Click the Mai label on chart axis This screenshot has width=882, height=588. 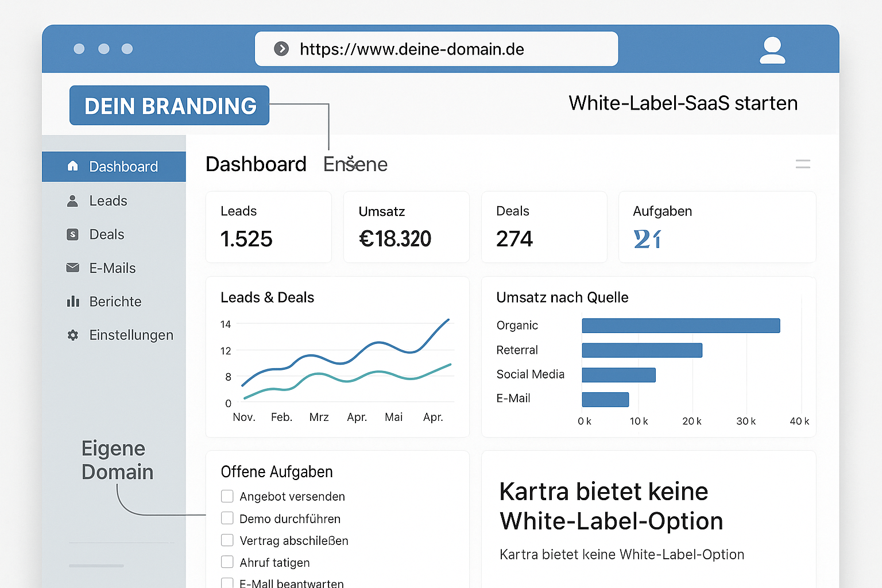tap(394, 417)
